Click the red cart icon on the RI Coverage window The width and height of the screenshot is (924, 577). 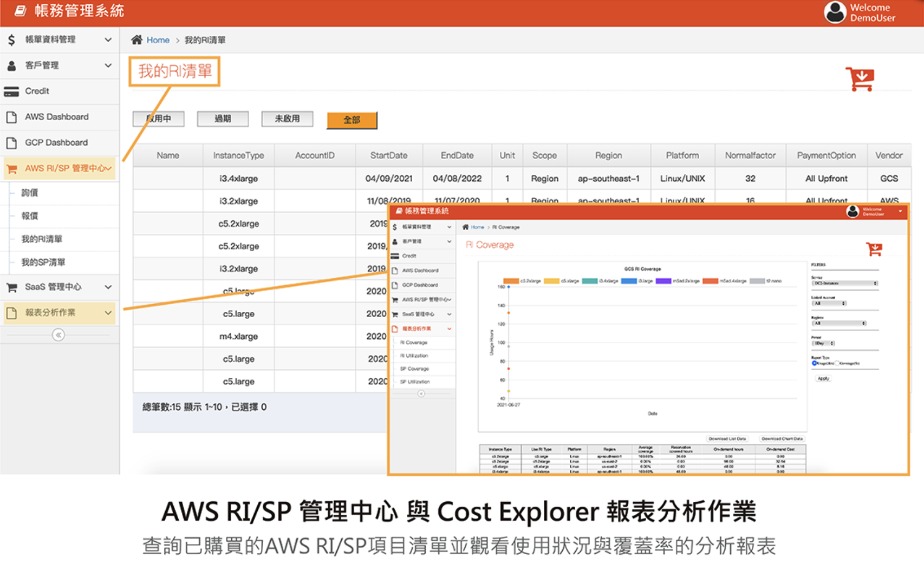[874, 249]
